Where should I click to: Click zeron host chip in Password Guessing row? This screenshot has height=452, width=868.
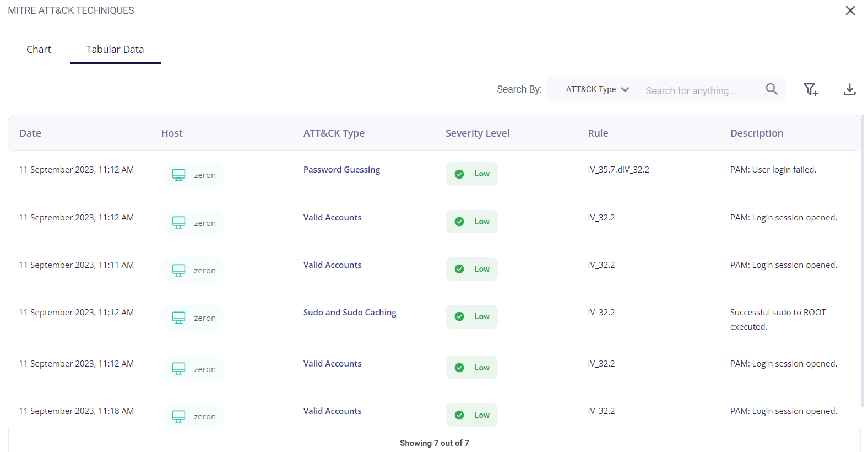pos(193,175)
